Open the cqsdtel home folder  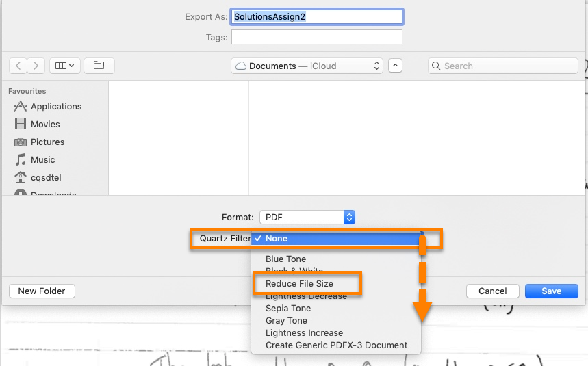(47, 177)
